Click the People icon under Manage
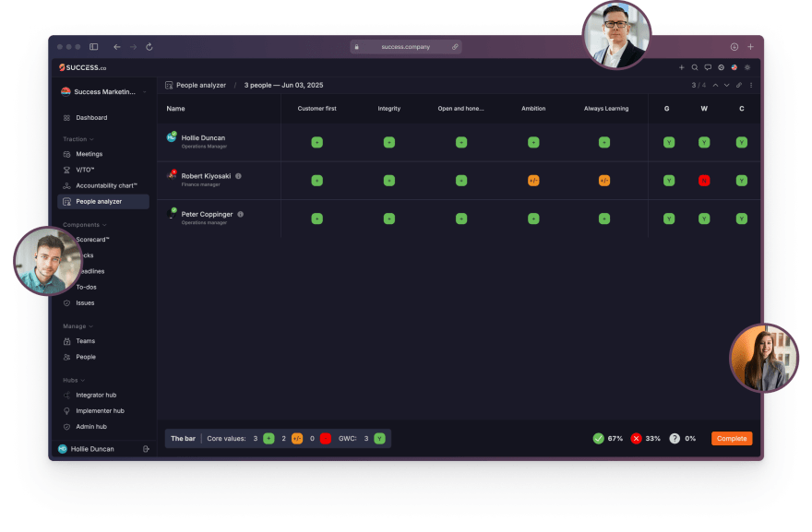 (66, 357)
